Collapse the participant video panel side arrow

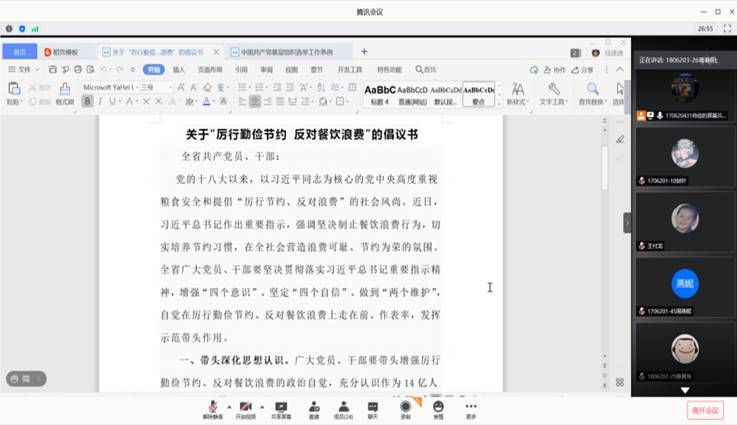(x=627, y=222)
